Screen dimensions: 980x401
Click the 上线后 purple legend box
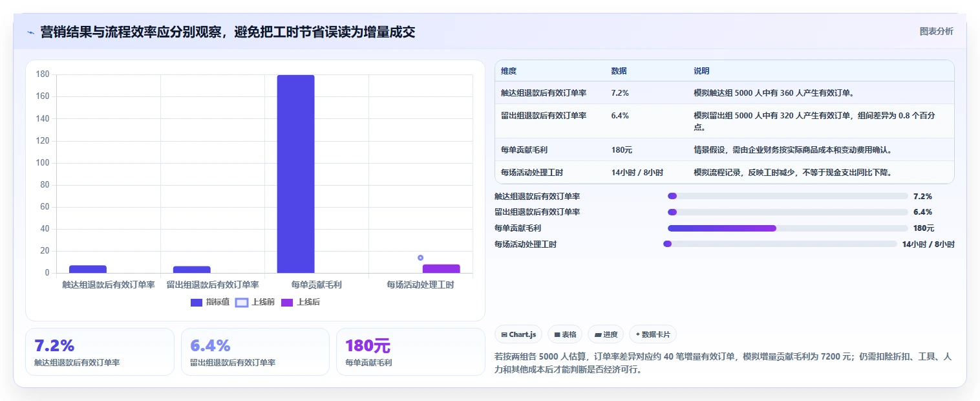click(287, 302)
